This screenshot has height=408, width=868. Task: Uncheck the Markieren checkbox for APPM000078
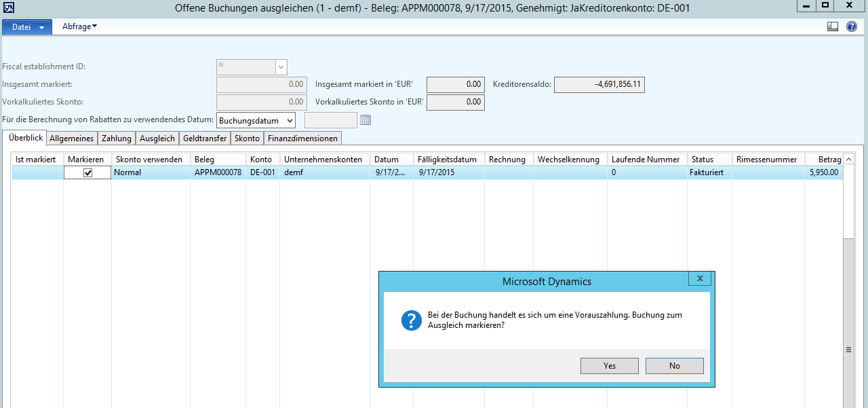87,173
